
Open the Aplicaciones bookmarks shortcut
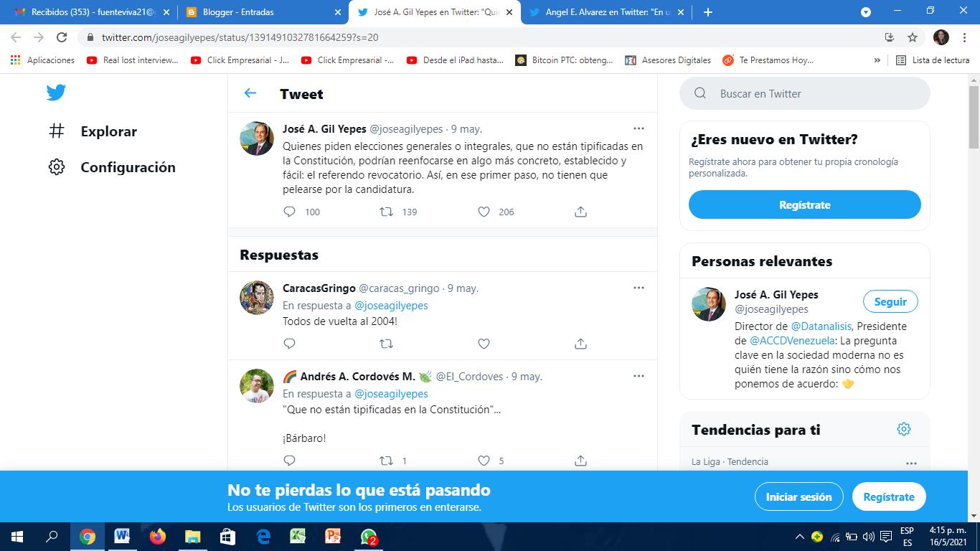43,60
